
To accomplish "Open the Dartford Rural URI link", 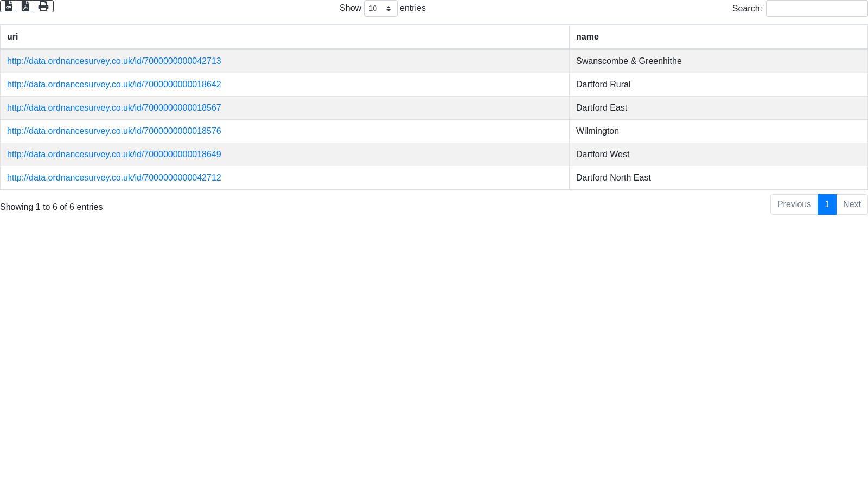I will (x=114, y=85).
